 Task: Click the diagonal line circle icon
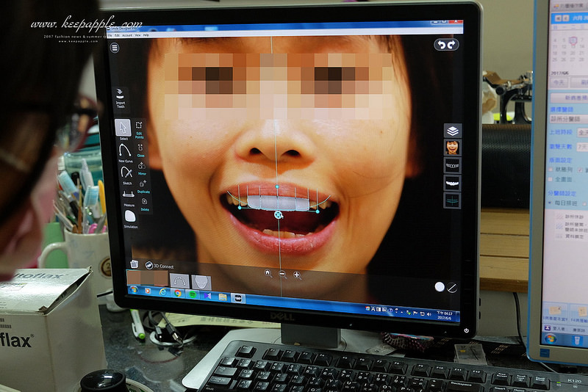coord(452,288)
